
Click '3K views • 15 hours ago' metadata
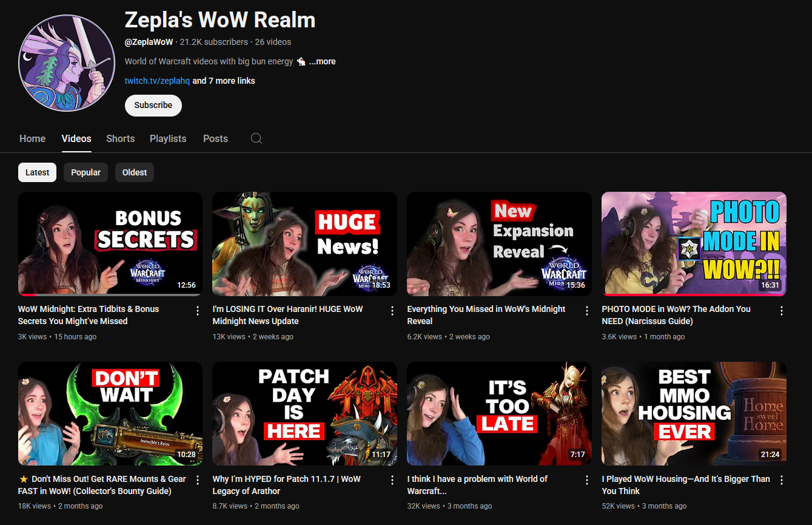[57, 336]
